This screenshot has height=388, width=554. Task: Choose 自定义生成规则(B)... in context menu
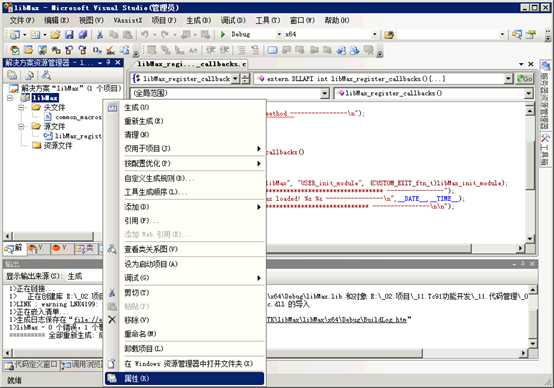pos(184,178)
